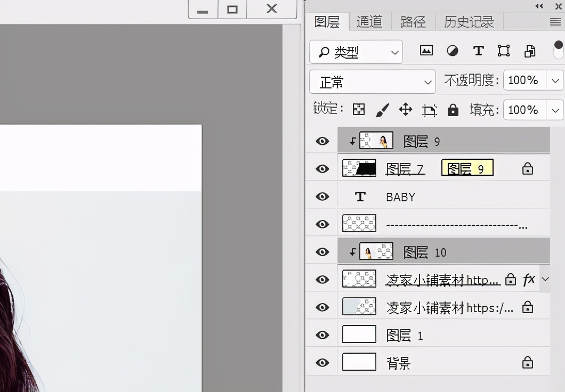Viewport: 565px width, 392px height.
Task: Switch to the 通道 tab
Action: point(369,22)
